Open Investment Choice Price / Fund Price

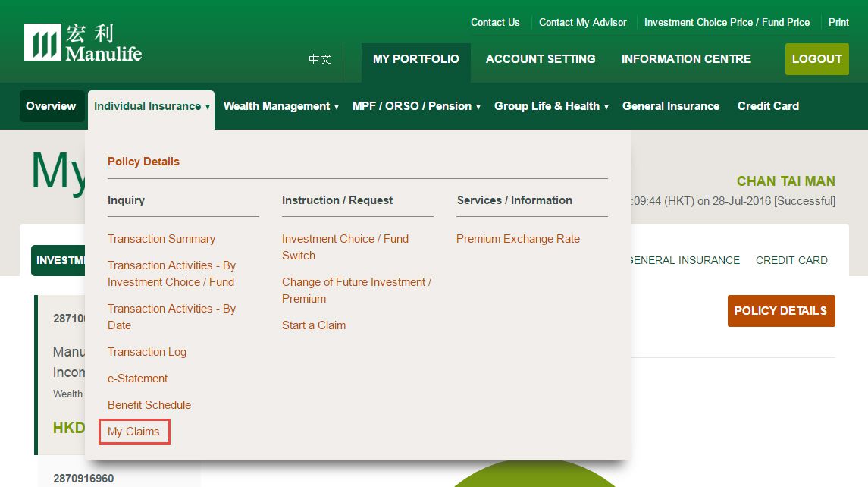(727, 22)
